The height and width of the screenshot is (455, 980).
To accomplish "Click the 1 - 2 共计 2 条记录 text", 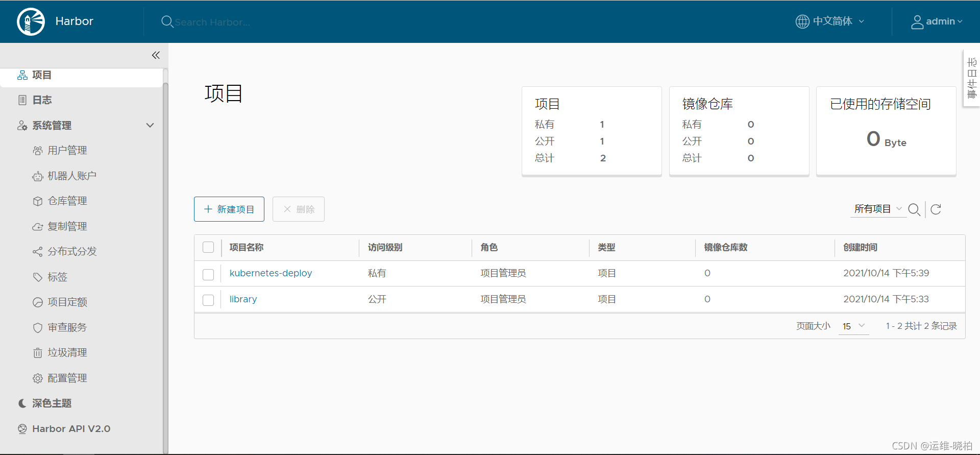I will click(x=921, y=326).
